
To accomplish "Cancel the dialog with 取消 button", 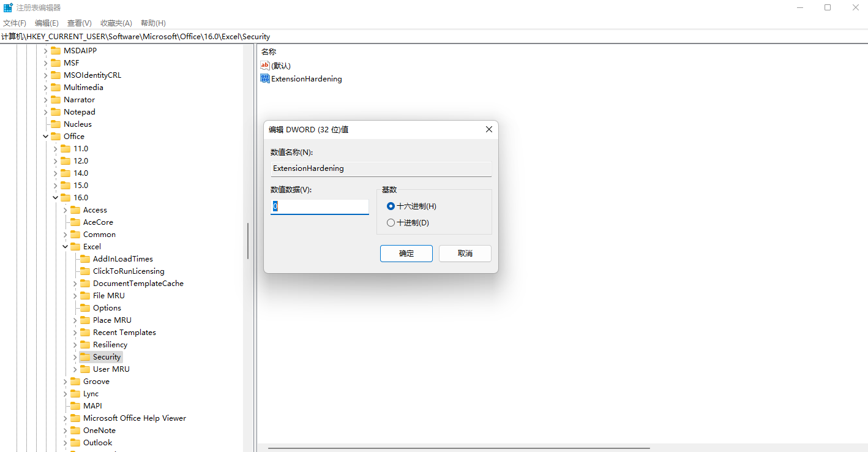I will coord(465,254).
